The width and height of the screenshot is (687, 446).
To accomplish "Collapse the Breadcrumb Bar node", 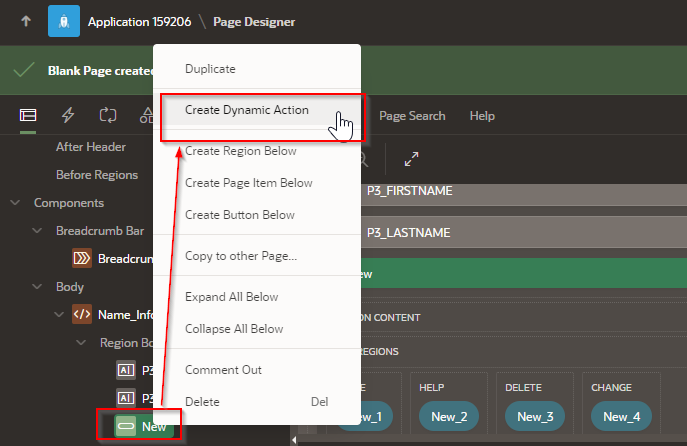I will (37, 230).
